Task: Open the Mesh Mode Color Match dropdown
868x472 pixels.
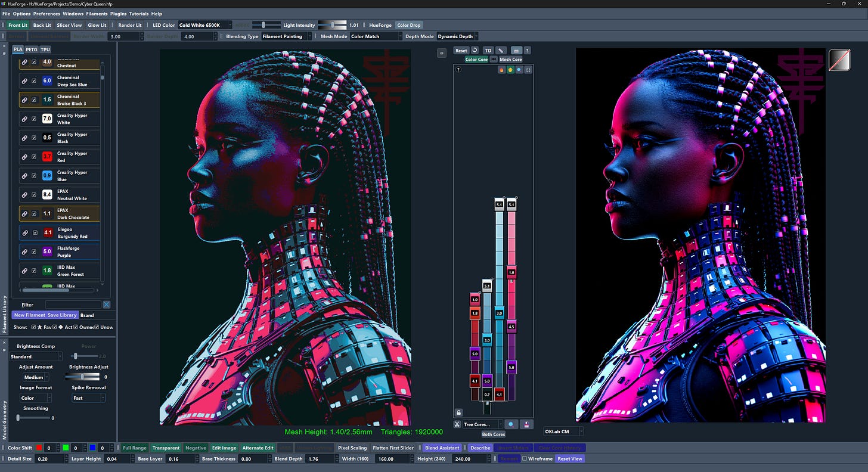Action: [376, 36]
